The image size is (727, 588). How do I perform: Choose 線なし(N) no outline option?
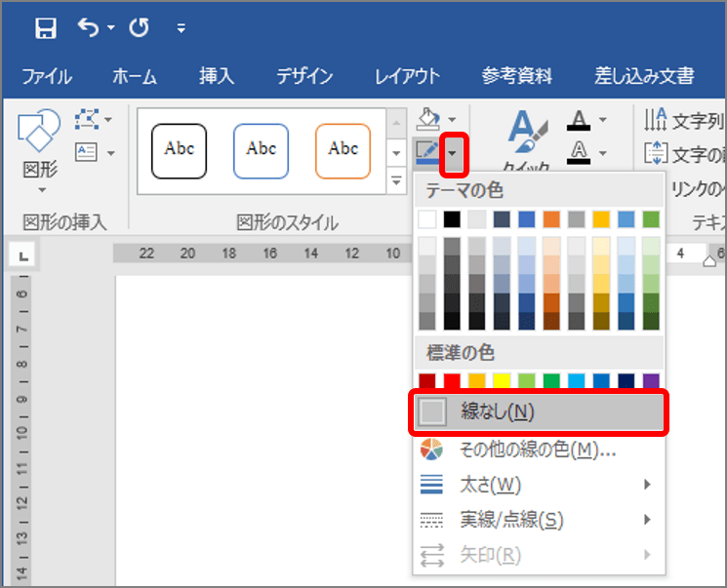click(x=539, y=412)
